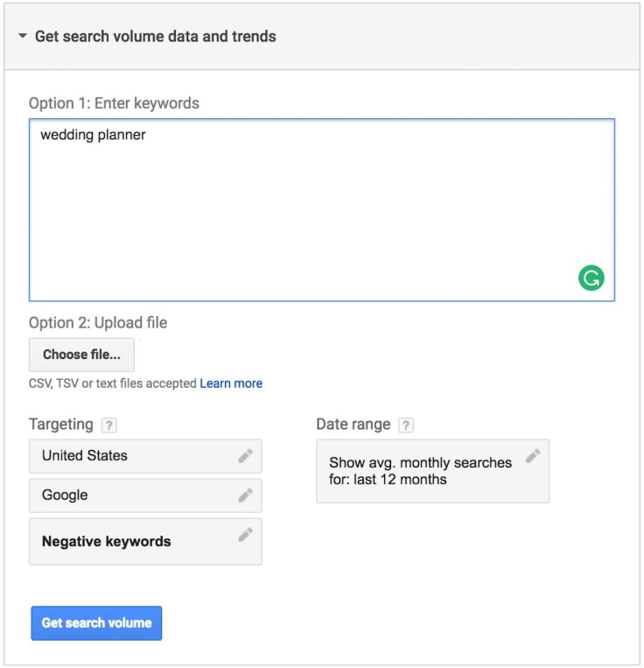This screenshot has height=668, width=644.
Task: Open the avg. monthly searches date range box
Action: click(x=433, y=471)
